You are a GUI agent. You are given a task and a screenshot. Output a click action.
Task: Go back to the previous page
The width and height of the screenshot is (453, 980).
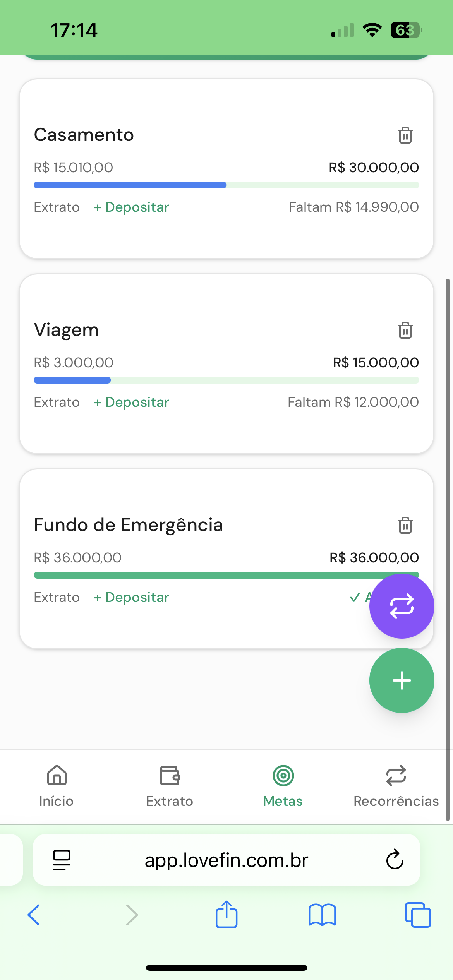click(x=34, y=915)
